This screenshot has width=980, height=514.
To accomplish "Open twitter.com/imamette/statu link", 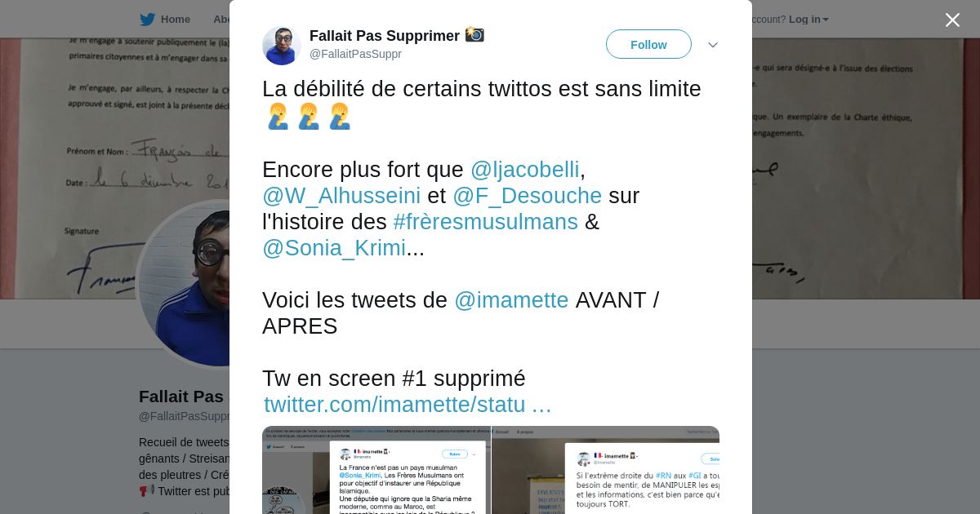I will tap(408, 405).
